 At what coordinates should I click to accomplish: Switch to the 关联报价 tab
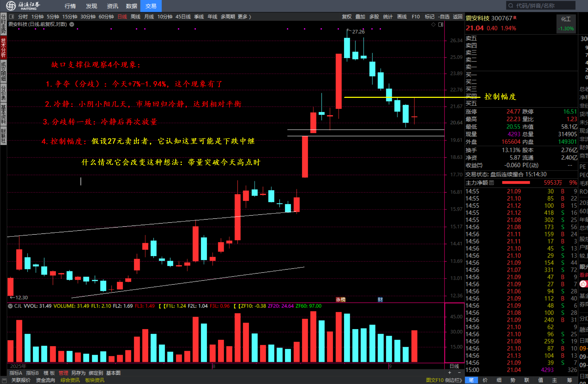click(x=21, y=380)
